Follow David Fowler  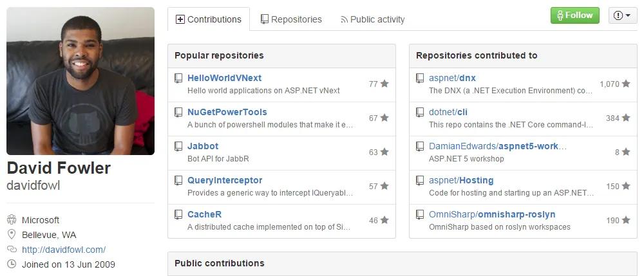(x=574, y=15)
